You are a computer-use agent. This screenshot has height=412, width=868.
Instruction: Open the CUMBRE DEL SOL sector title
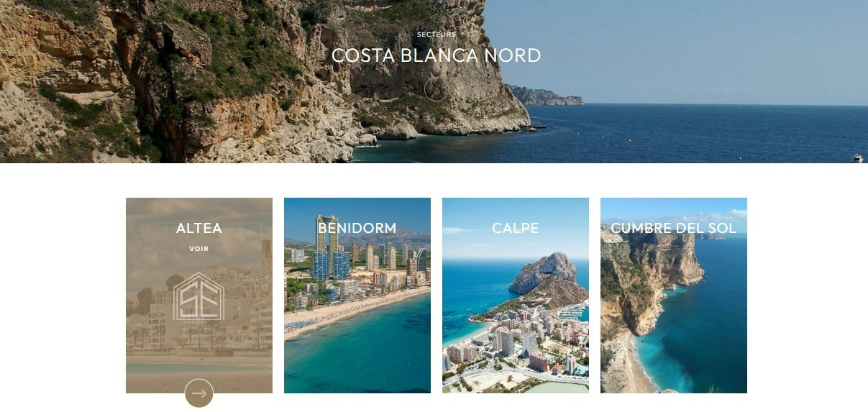[674, 228]
